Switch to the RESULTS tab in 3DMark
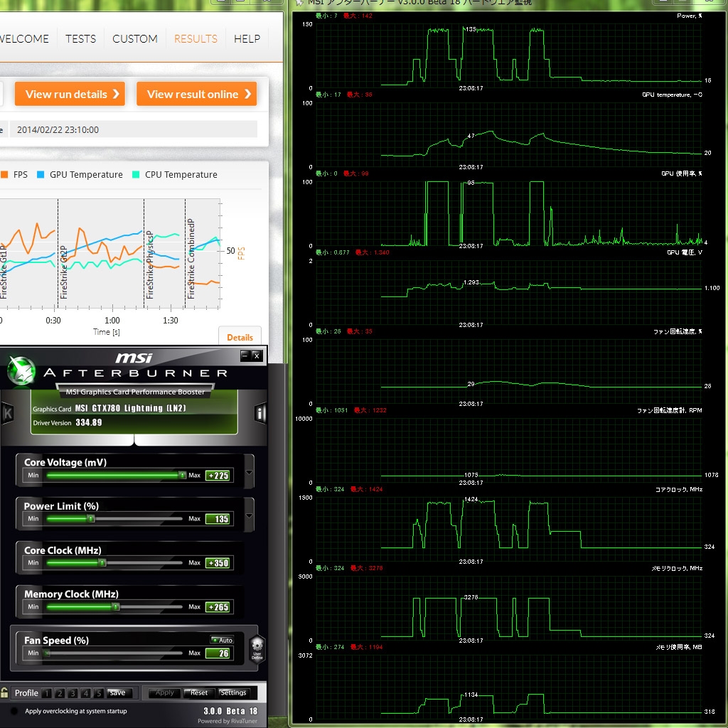The height and width of the screenshot is (728, 728). 196,38
